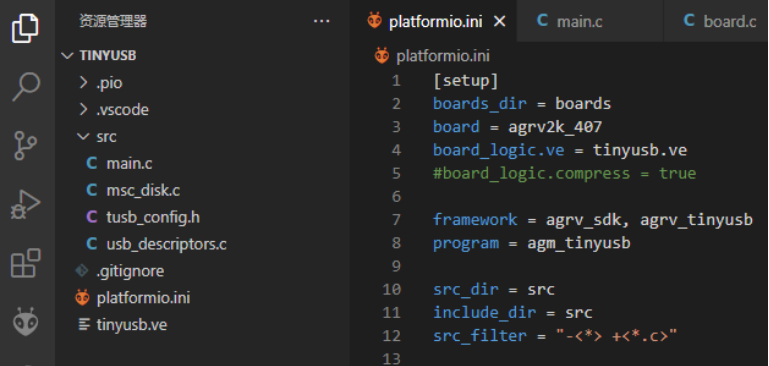This screenshot has height=366, width=769.
Task: Close the platformio.ini tab
Action: pos(499,22)
